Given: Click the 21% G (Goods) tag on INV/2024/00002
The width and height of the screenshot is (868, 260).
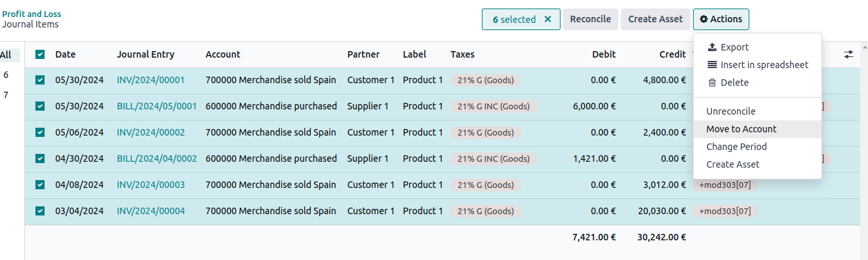Looking at the screenshot, I should 486,132.
